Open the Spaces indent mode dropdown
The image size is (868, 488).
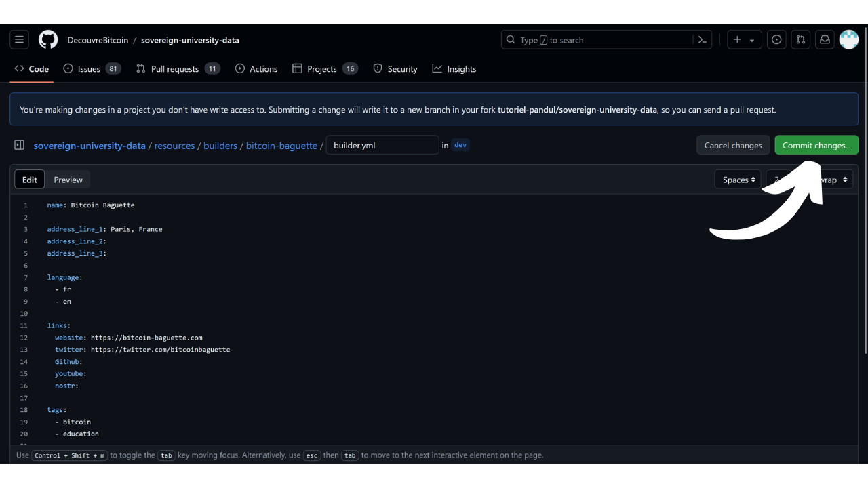tap(738, 180)
